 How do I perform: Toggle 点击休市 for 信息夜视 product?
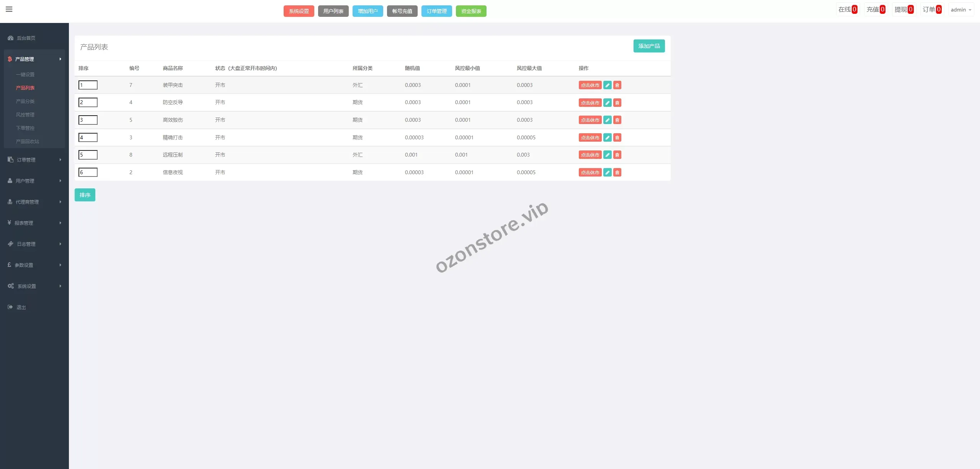[x=590, y=172]
